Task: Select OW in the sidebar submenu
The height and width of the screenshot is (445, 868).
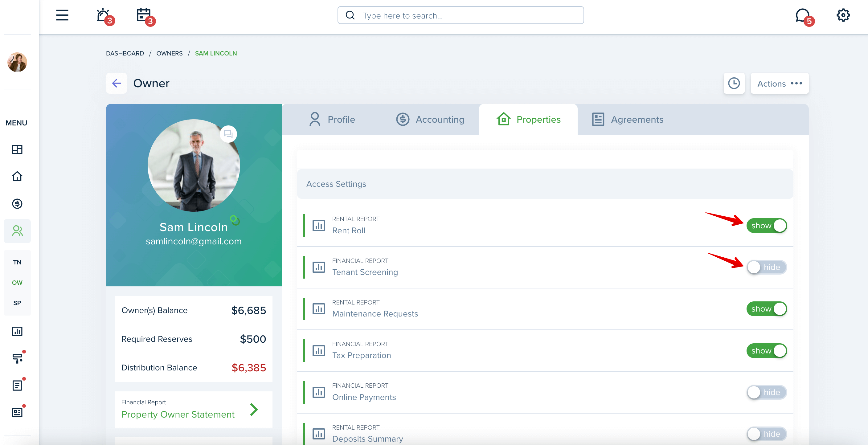Action: (17, 283)
